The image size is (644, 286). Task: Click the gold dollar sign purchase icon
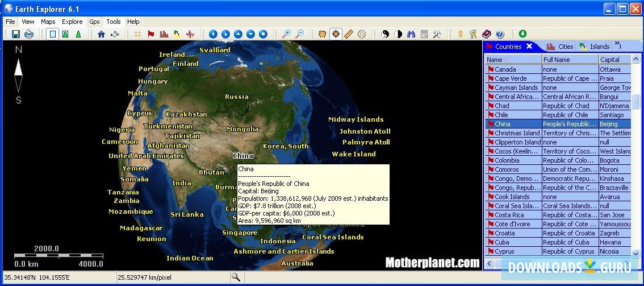click(x=461, y=34)
